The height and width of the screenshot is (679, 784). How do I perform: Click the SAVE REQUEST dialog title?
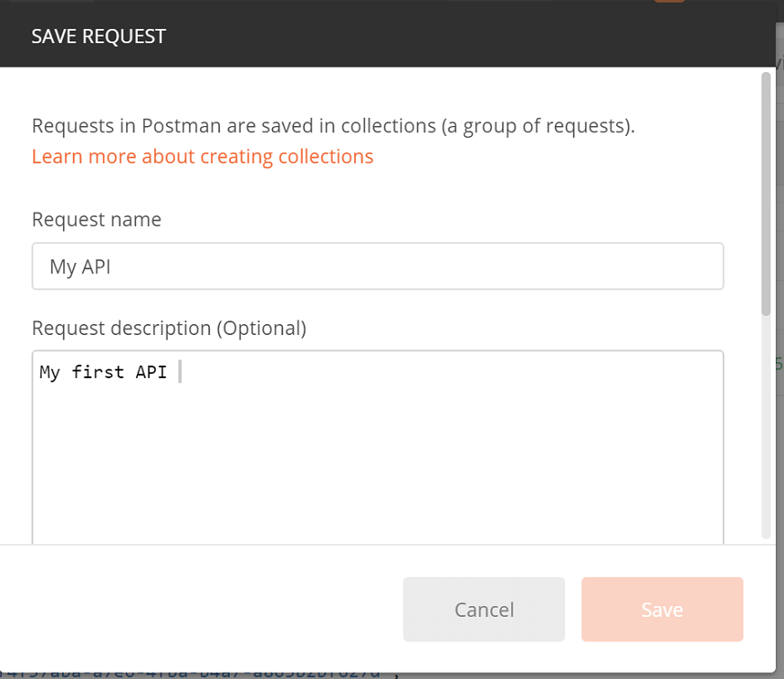98,37
